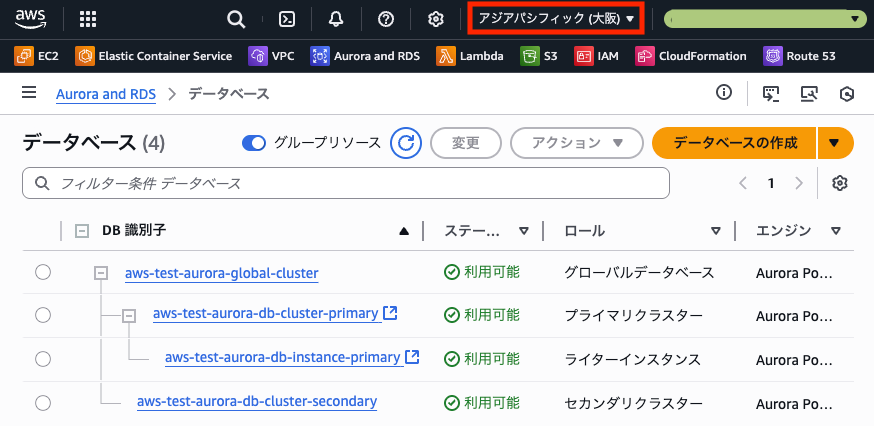
Task: Collapse all rows via DB 識別子 header box
Action: (x=82, y=231)
